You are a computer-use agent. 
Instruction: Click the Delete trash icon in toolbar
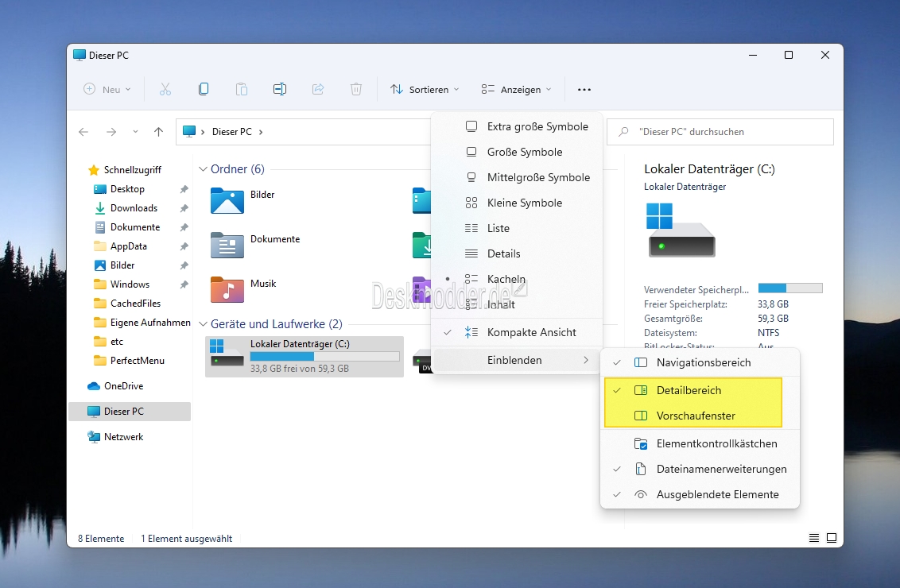click(x=356, y=90)
